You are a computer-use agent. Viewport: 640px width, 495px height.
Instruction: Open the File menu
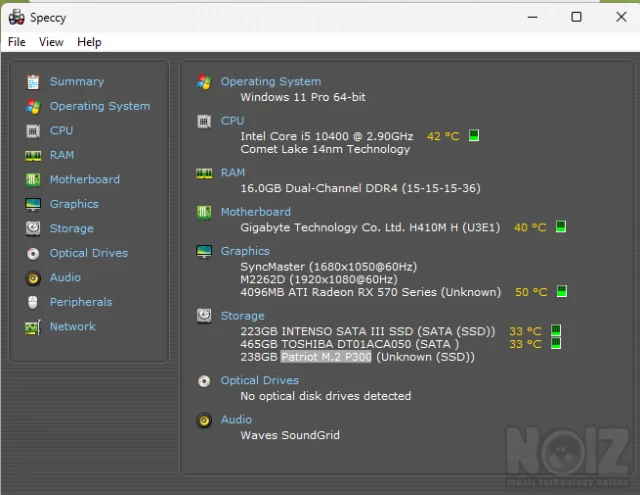[x=17, y=42]
